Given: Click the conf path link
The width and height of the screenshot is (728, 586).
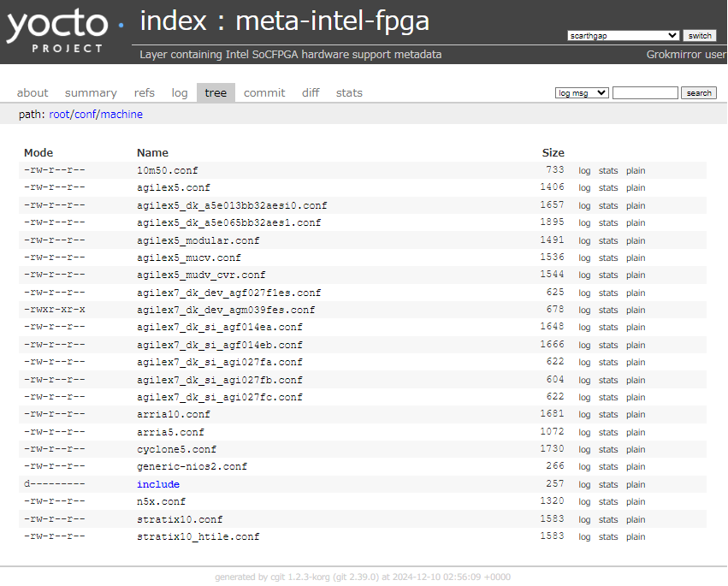Looking at the screenshot, I should [84, 115].
